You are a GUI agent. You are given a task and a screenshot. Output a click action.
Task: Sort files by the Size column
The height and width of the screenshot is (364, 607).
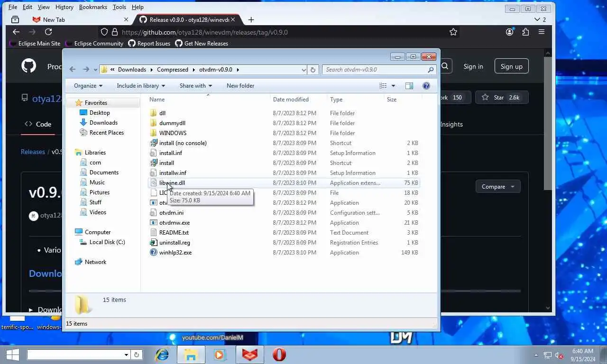(392, 100)
